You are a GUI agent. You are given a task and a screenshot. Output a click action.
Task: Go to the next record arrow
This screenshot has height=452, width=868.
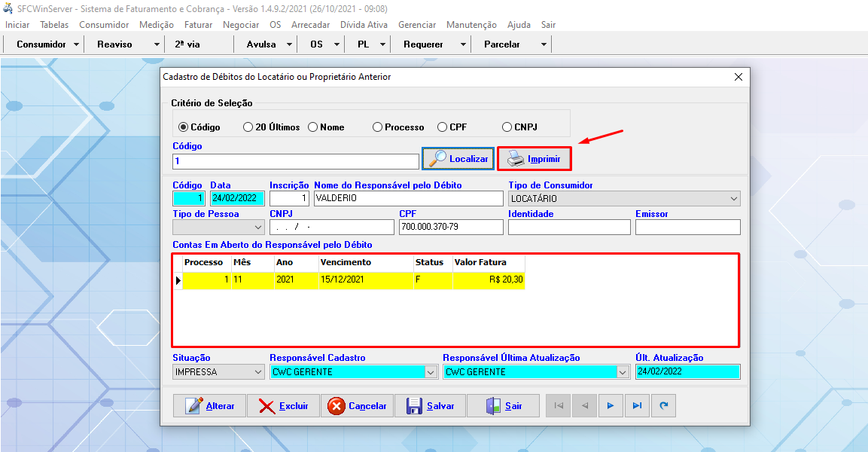611,406
